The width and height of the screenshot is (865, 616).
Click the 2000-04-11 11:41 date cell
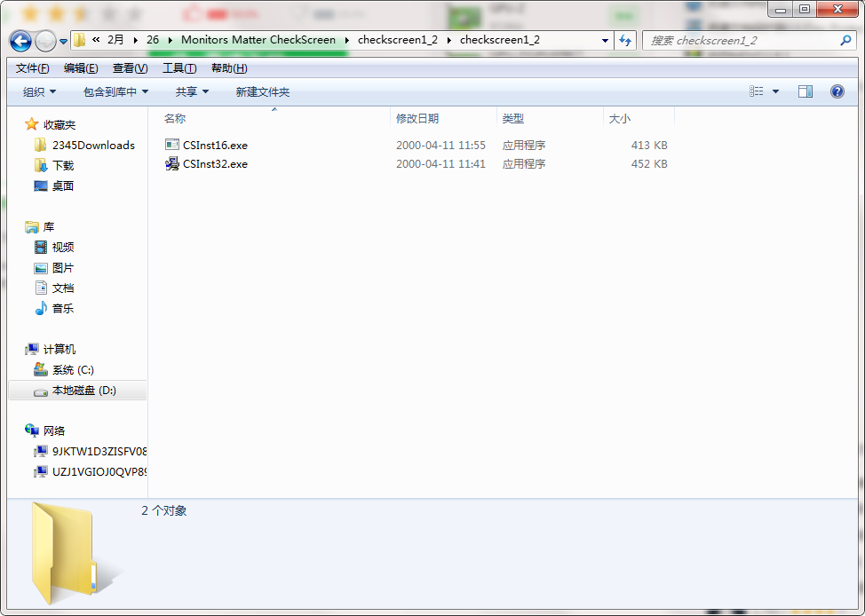[440, 164]
